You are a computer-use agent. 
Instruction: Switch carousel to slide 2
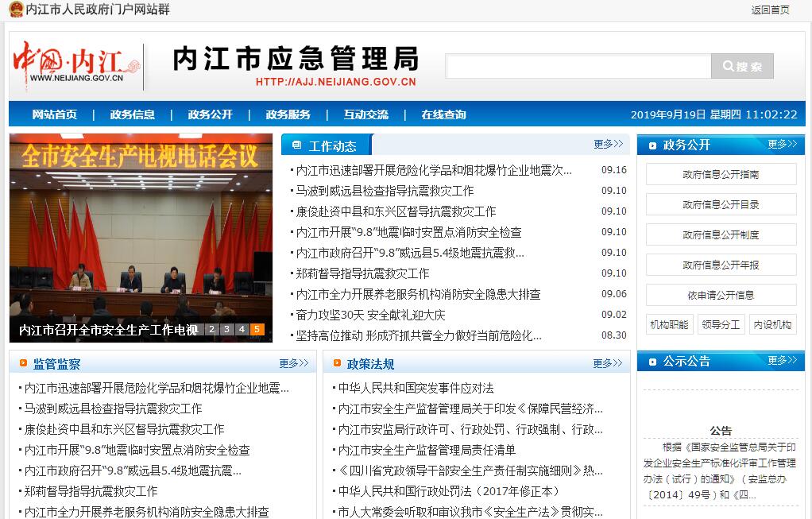[212, 329]
